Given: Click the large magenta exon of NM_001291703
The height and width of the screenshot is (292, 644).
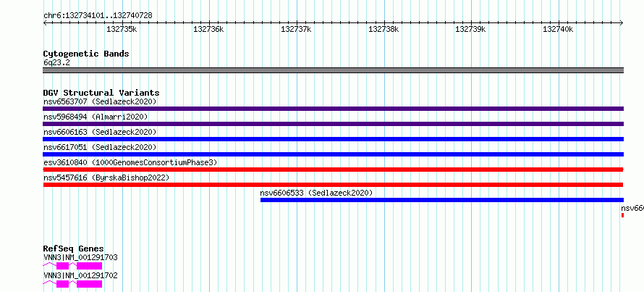Looking at the screenshot, I should pos(89,266).
